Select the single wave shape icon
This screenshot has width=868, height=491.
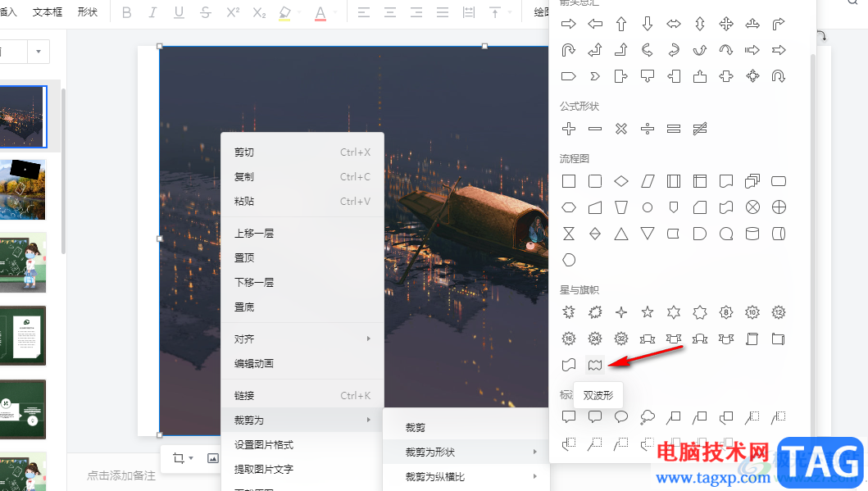tap(569, 365)
